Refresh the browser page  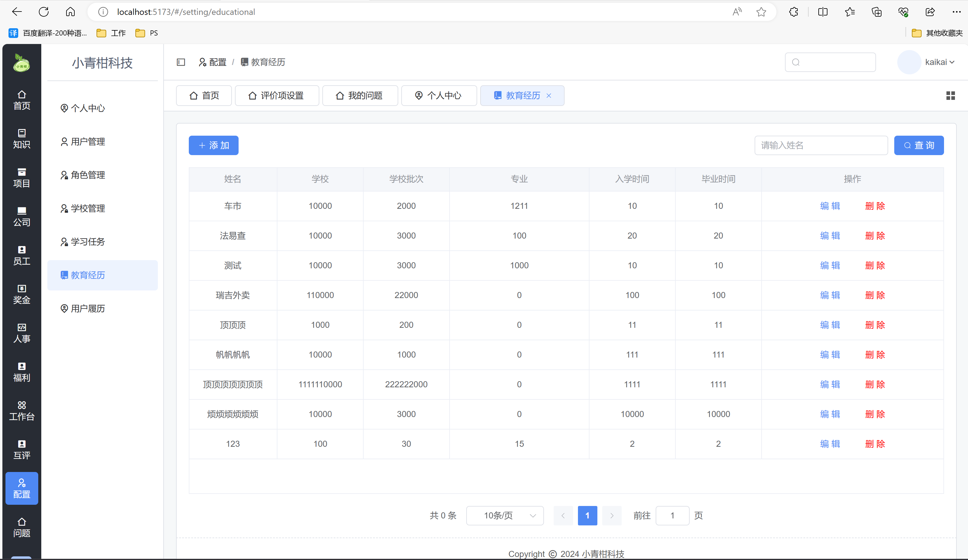44,12
